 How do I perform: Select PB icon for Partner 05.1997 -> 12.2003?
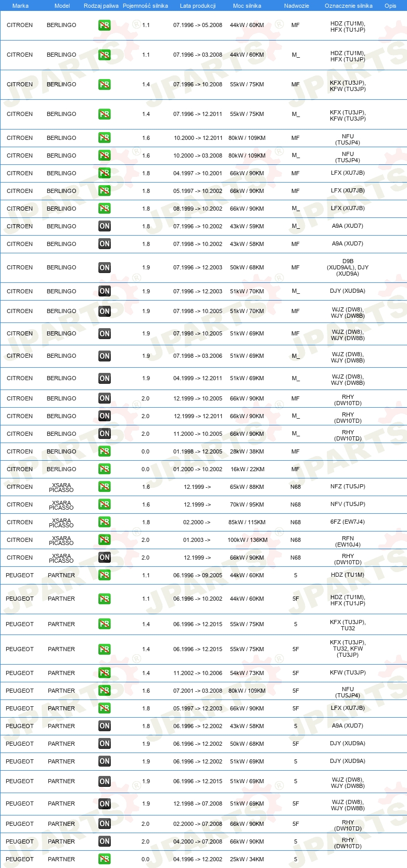click(x=105, y=708)
